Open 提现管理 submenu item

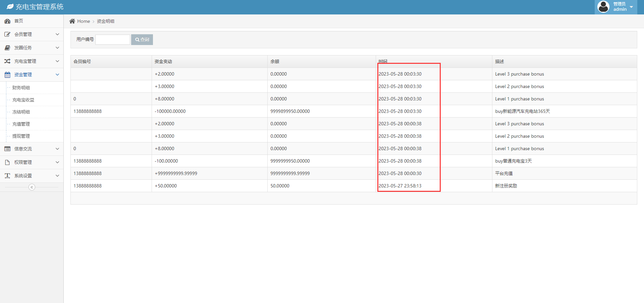coord(21,136)
